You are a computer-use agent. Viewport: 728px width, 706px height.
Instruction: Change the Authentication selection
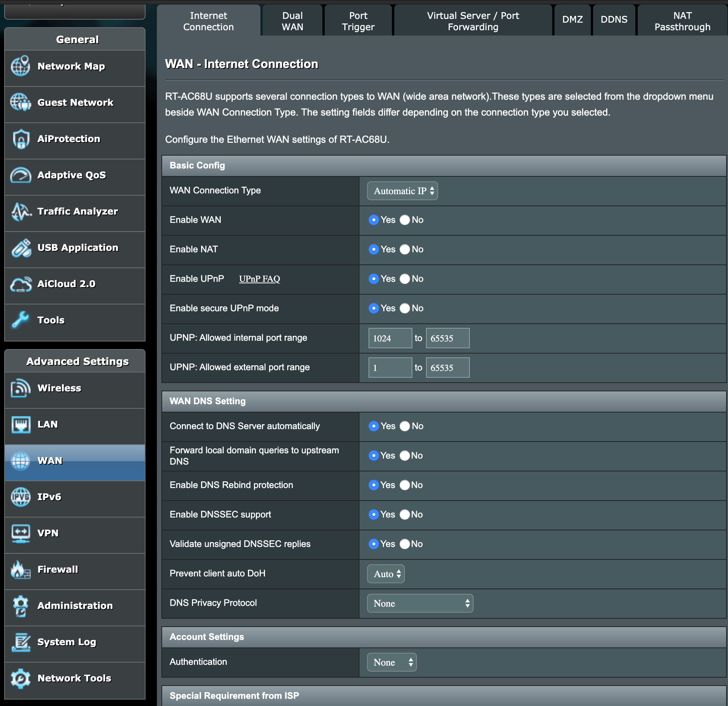pyautogui.click(x=392, y=662)
